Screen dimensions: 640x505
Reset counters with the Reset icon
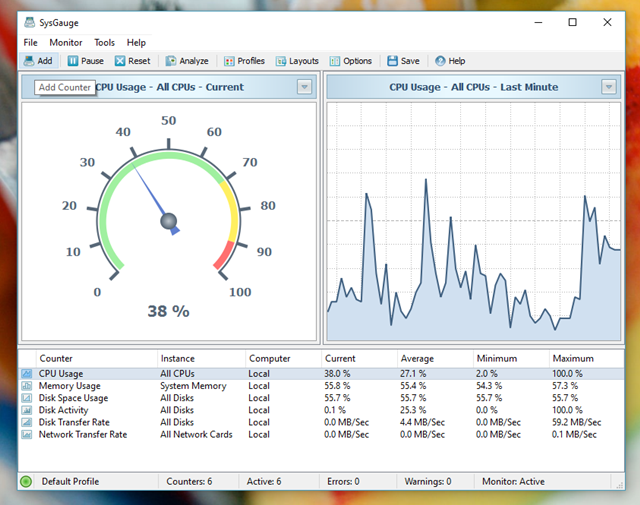120,61
